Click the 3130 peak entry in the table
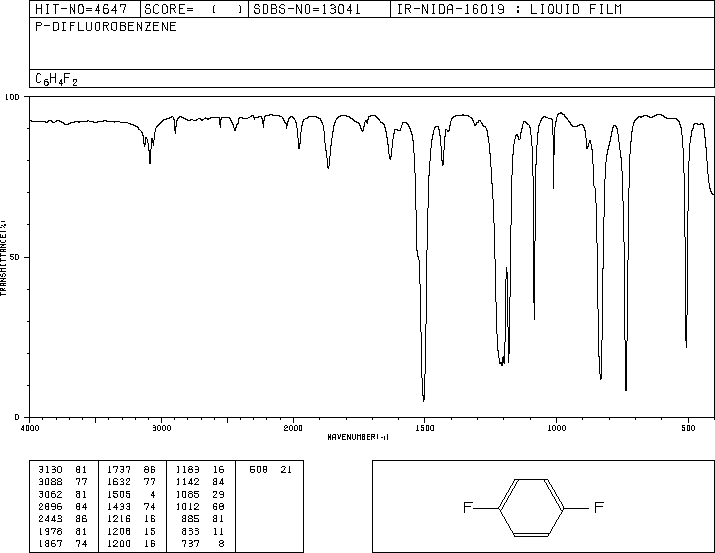Viewport: 715px width, 553px height. coord(62,470)
